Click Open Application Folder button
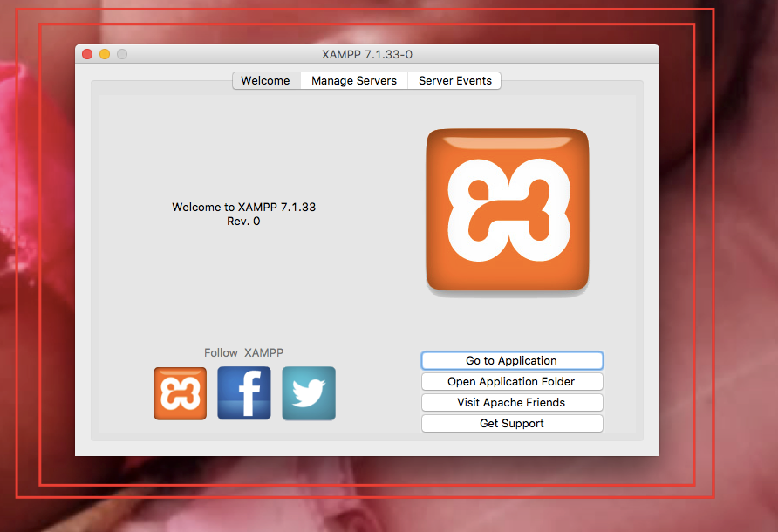This screenshot has height=532, width=778. (512, 382)
